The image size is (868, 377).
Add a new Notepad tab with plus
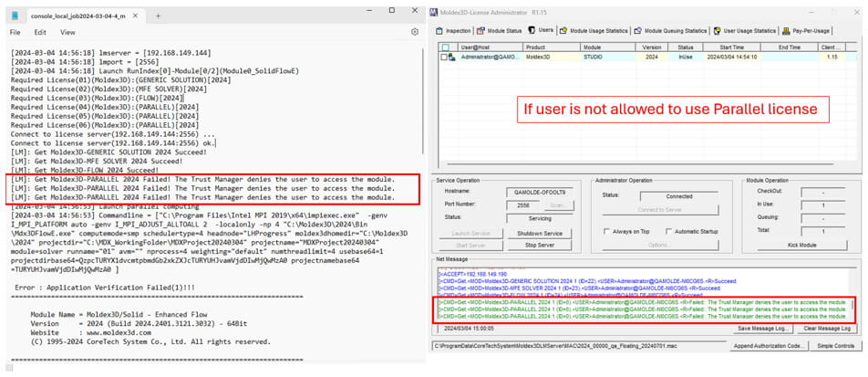(x=158, y=16)
